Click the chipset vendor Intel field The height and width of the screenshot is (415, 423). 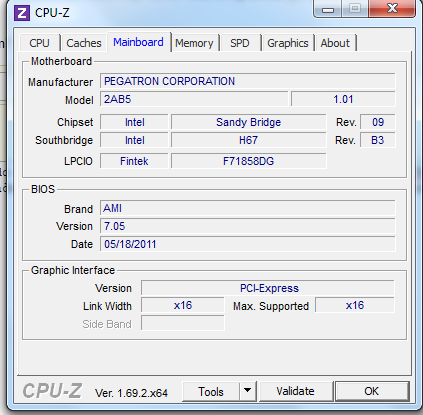[134, 122]
